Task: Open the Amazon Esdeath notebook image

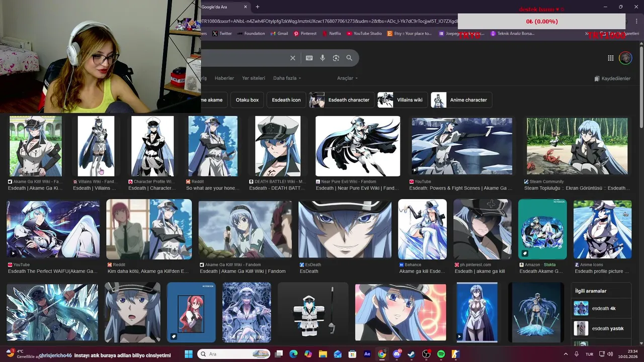Action: (x=542, y=229)
